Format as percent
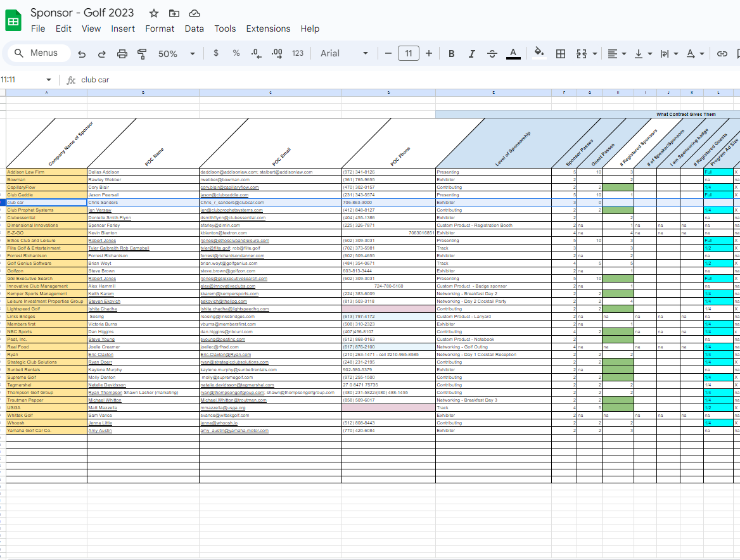740x560 pixels. pyautogui.click(x=236, y=53)
